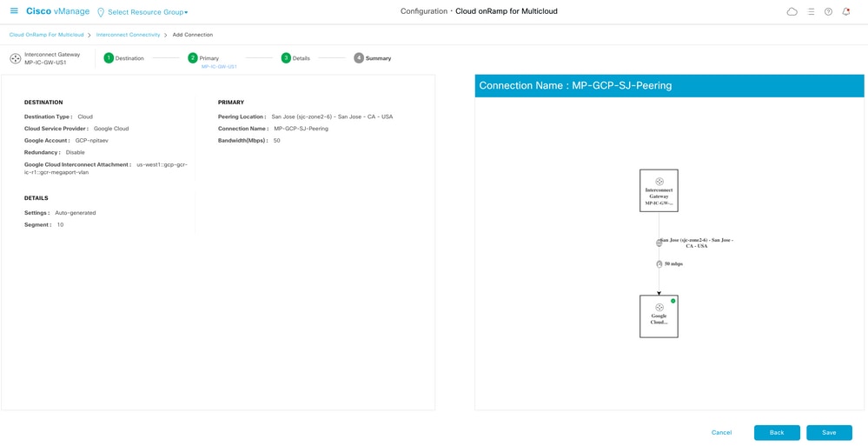
Task: Click the Settings Auto-generated value
Action: [x=76, y=213]
